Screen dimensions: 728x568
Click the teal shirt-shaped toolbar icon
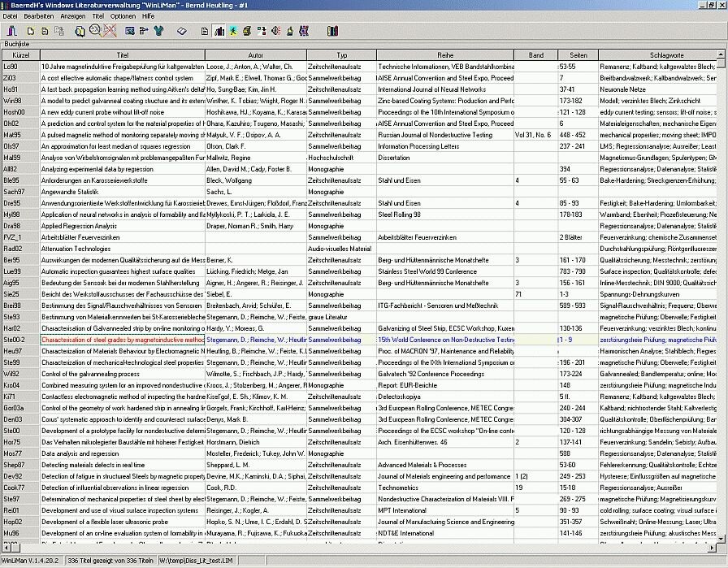pyautogui.click(x=158, y=31)
